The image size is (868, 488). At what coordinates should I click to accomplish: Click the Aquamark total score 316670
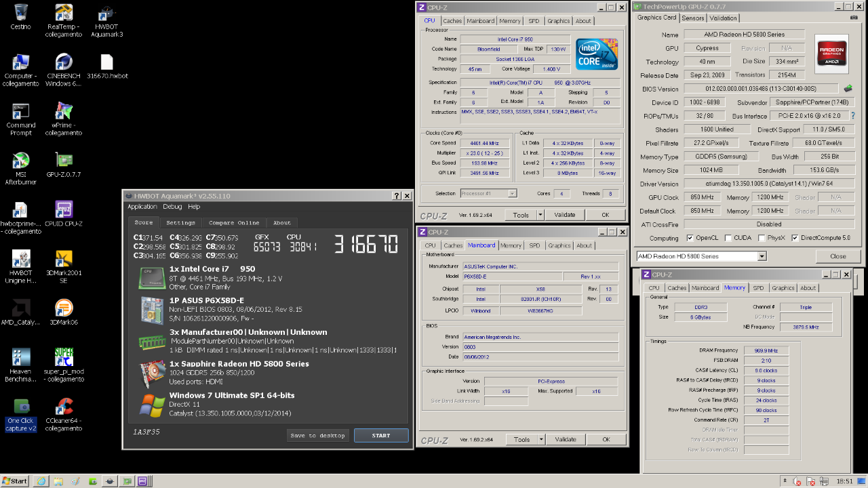pyautogui.click(x=365, y=244)
